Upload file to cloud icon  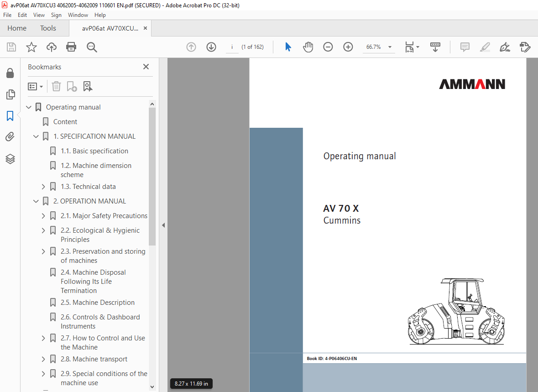click(x=52, y=47)
